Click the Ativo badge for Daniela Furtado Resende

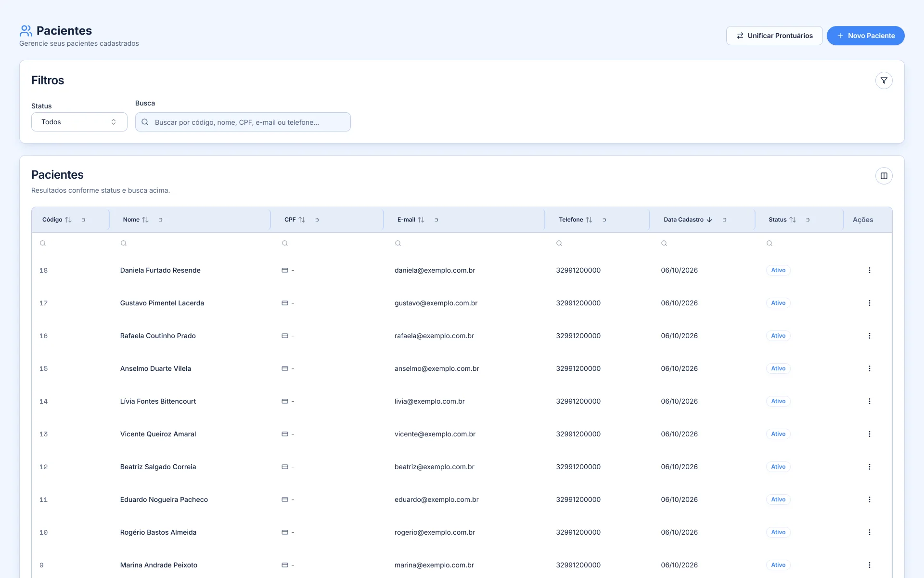pyautogui.click(x=778, y=270)
